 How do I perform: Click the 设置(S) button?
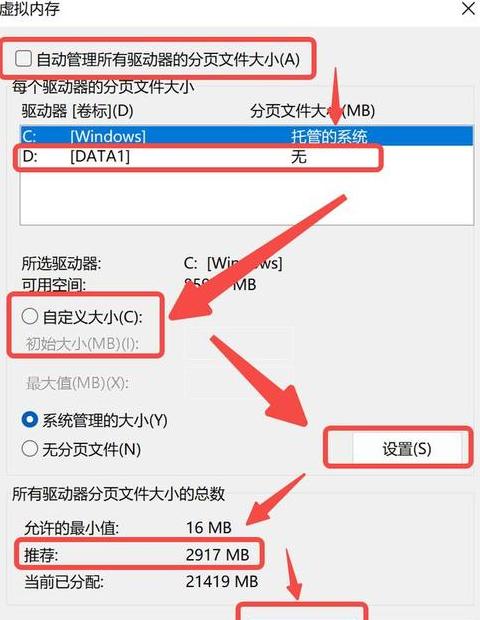click(x=406, y=449)
